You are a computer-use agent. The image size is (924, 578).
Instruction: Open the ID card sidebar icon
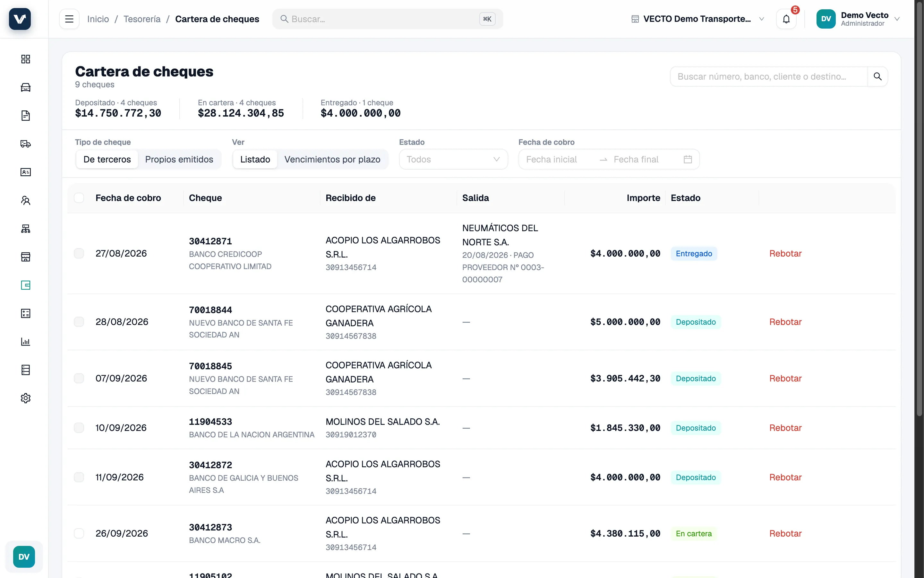click(26, 172)
